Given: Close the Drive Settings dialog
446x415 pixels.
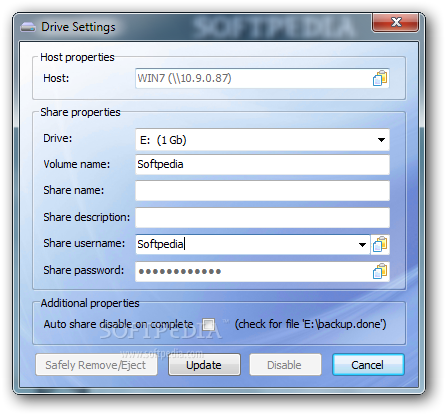Looking at the screenshot, I should pos(395,22).
